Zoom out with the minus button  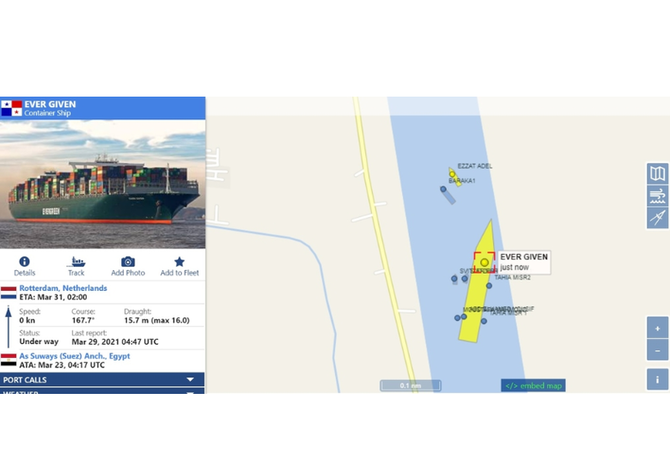(658, 351)
